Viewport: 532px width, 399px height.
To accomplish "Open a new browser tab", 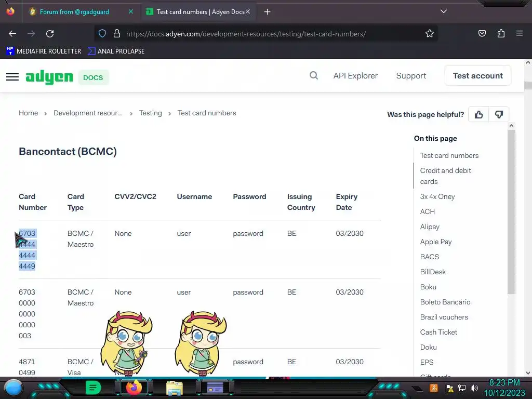I will click(x=268, y=12).
